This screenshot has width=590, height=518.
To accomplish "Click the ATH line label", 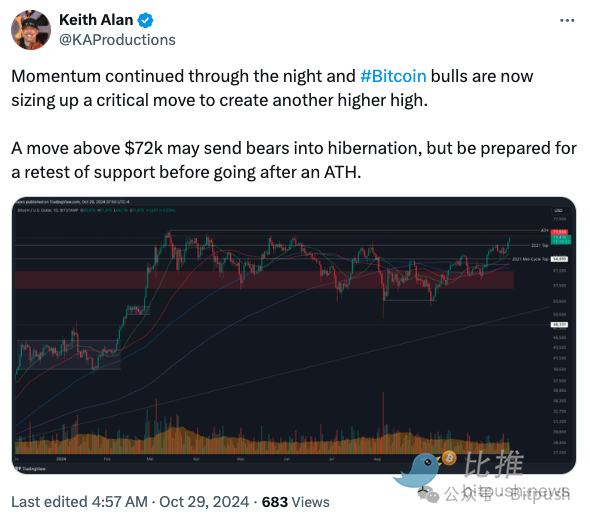I will (x=544, y=230).
